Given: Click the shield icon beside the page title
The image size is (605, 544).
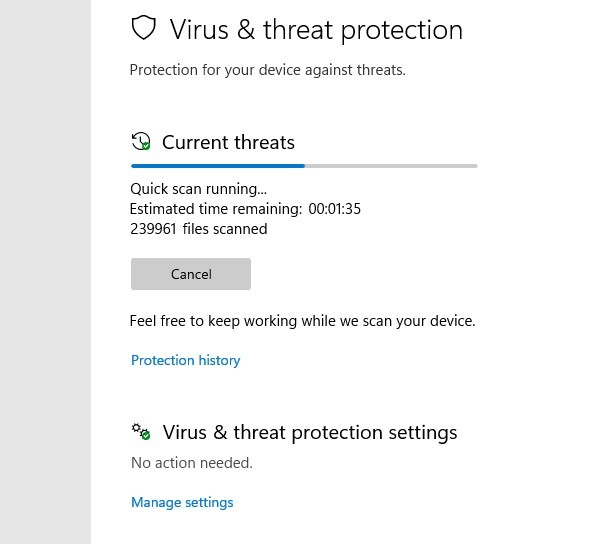Looking at the screenshot, I should (145, 29).
